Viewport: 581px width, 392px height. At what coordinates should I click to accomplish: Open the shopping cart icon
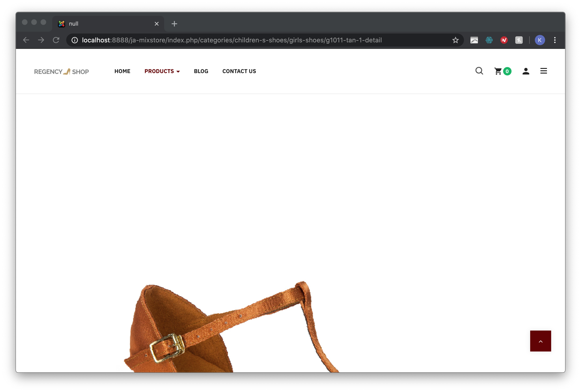pos(498,71)
